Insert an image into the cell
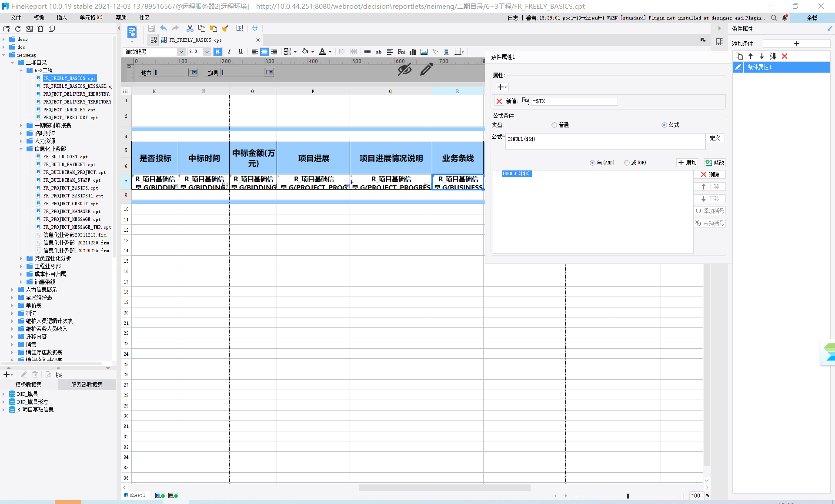 tap(424, 52)
